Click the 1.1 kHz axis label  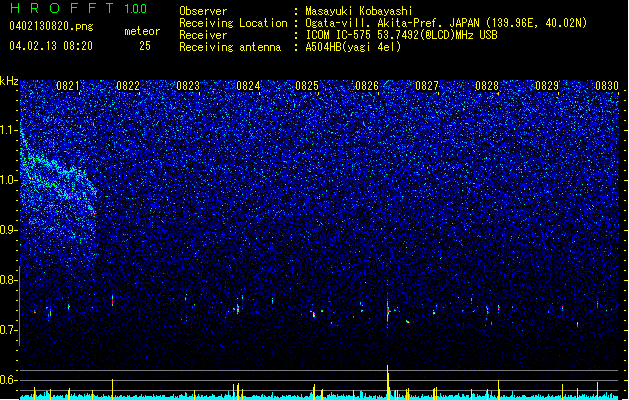tap(9, 130)
